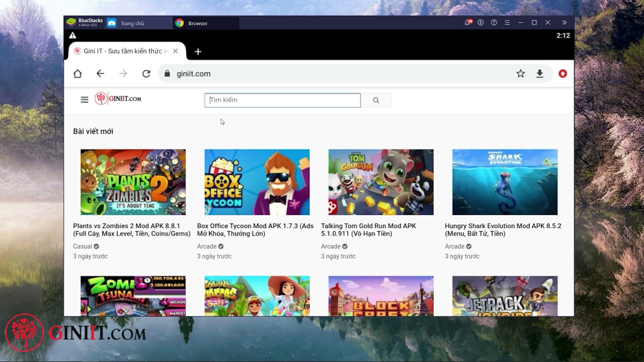Open Box Office Tycoon Mod APK title link
Viewport: 644px width, 362px height.
tap(255, 230)
